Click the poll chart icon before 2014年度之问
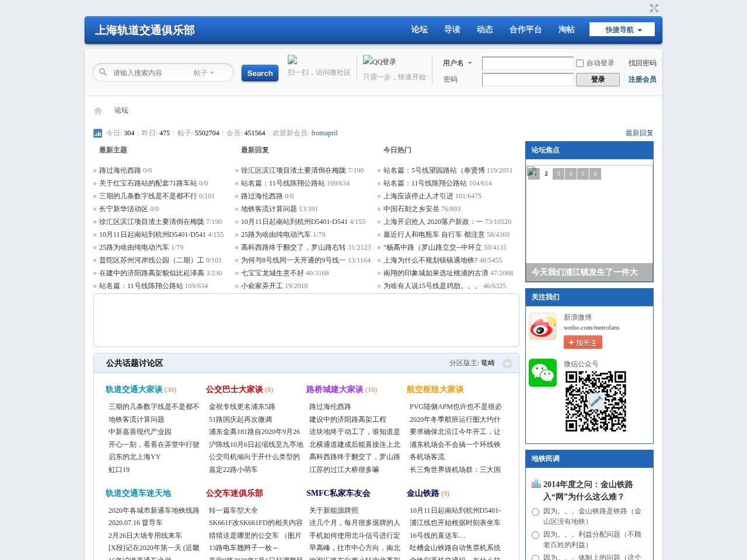Image resolution: width=747 pixels, height=560 pixels. (x=535, y=484)
